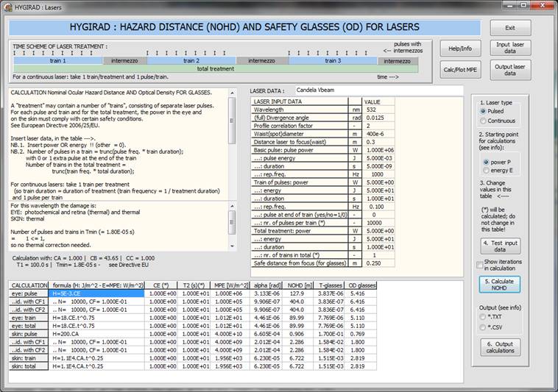Edit the Candela Vbeam laser name field

coord(379,90)
